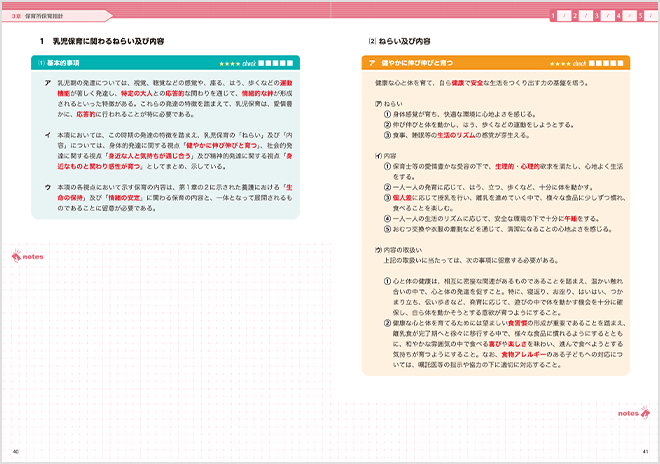Click the notes hand icon on left page
This screenshot has height=464, width=660.
(17, 258)
